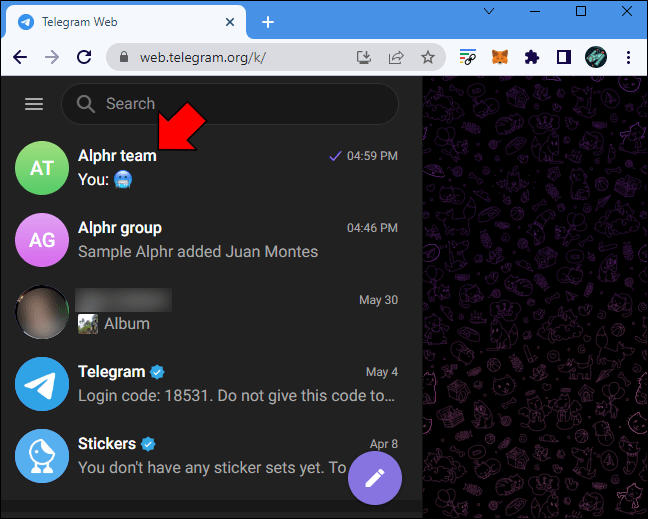Open a new browser tab
Viewport: 648px width, 519px height.
point(268,22)
